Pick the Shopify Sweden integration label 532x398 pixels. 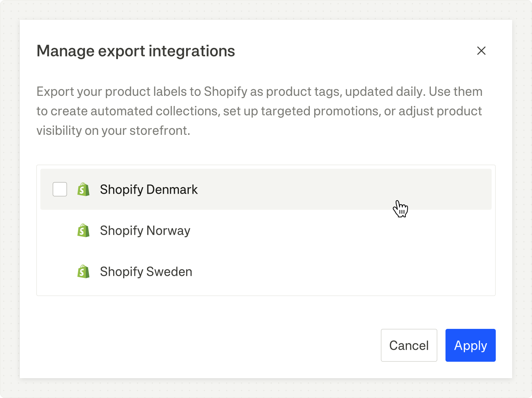pyautogui.click(x=146, y=272)
